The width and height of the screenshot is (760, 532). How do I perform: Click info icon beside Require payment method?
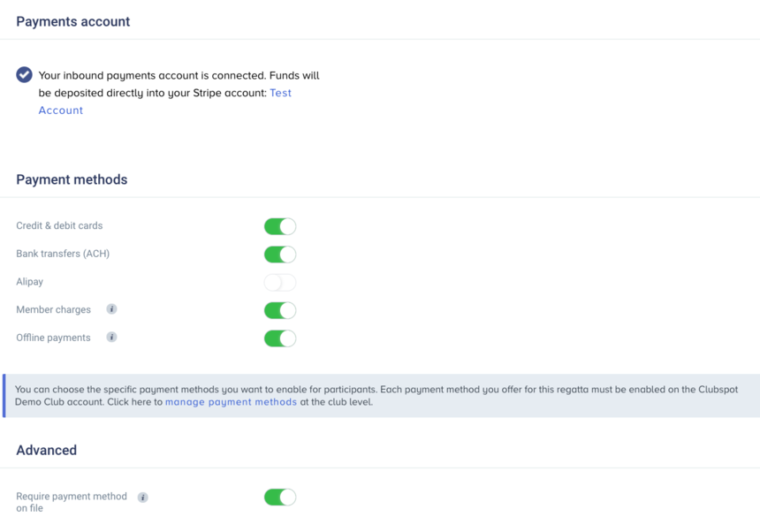click(142, 498)
